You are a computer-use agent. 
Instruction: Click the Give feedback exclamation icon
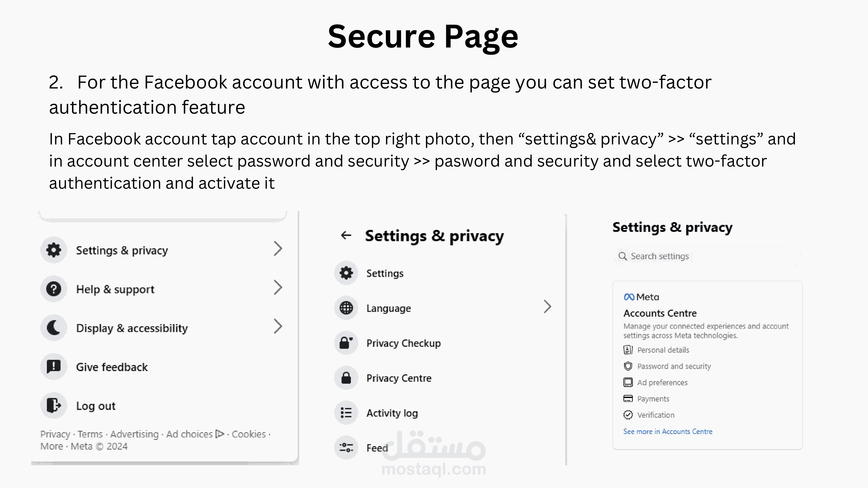point(54,366)
